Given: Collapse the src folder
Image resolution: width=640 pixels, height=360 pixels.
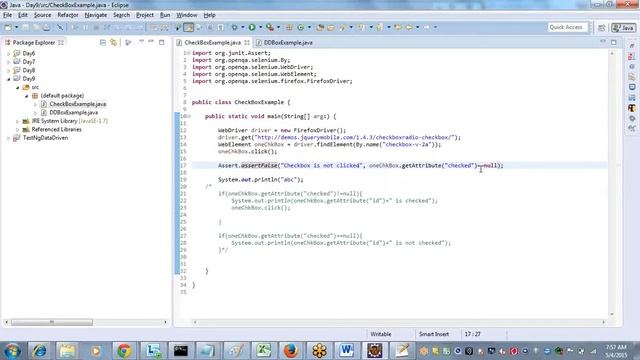Looking at the screenshot, I should point(18,87).
